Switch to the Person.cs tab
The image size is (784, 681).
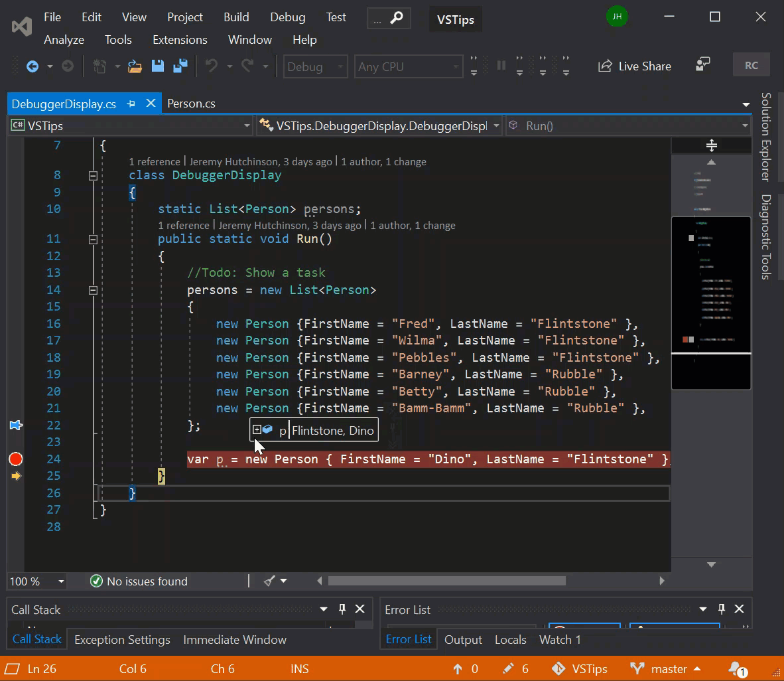pyautogui.click(x=192, y=104)
